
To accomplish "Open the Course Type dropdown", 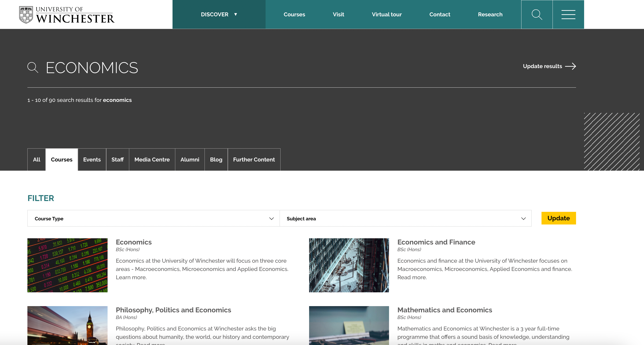I will click(153, 218).
